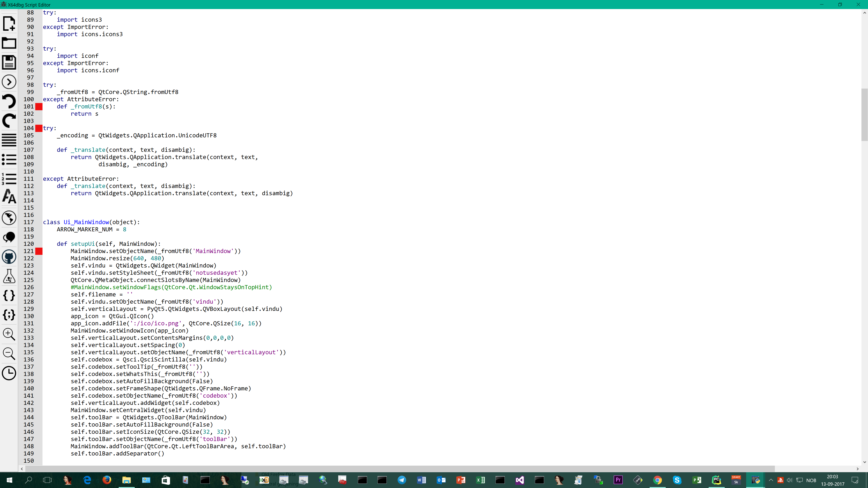Open the GitHub repository link
Image resolution: width=868 pixels, height=488 pixels.
9,257
